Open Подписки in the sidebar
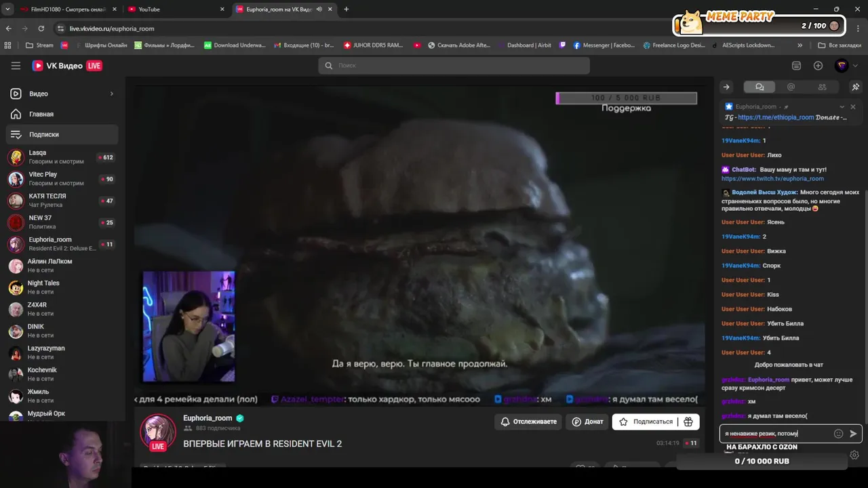The width and height of the screenshot is (868, 488). click(62, 134)
